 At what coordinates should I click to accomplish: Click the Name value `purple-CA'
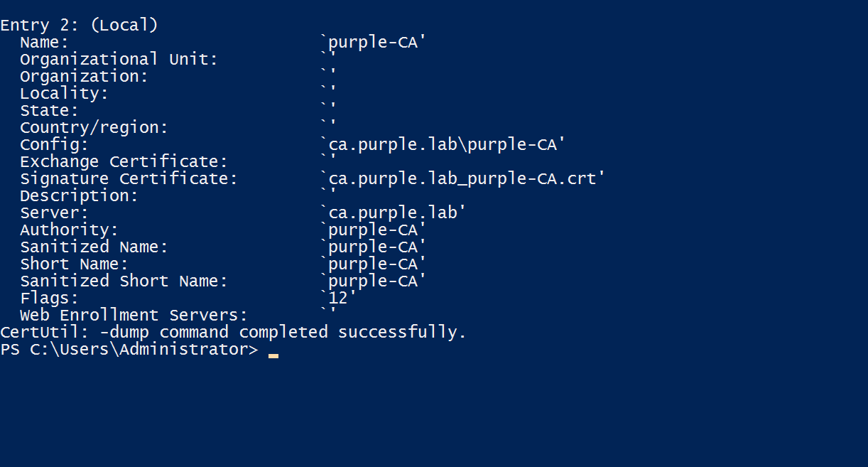(373, 43)
